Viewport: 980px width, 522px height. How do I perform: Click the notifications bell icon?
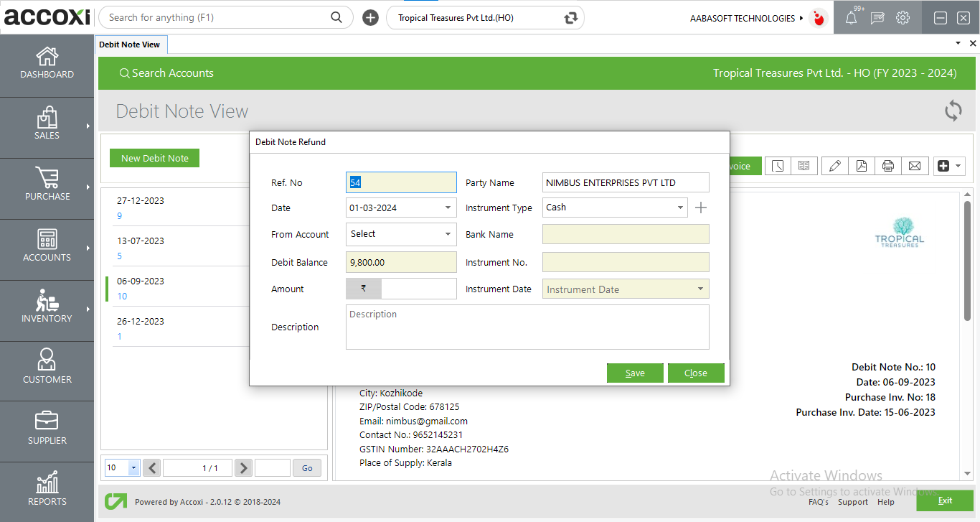(x=851, y=18)
